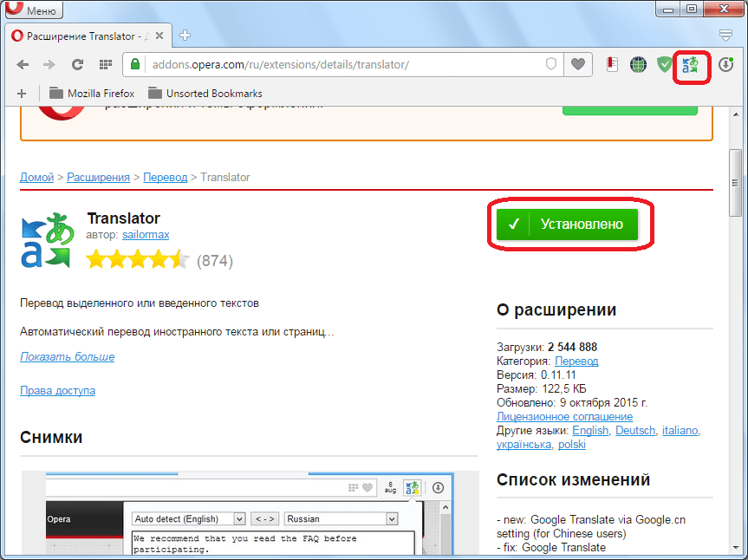Click the green security padlock icon

[135, 64]
